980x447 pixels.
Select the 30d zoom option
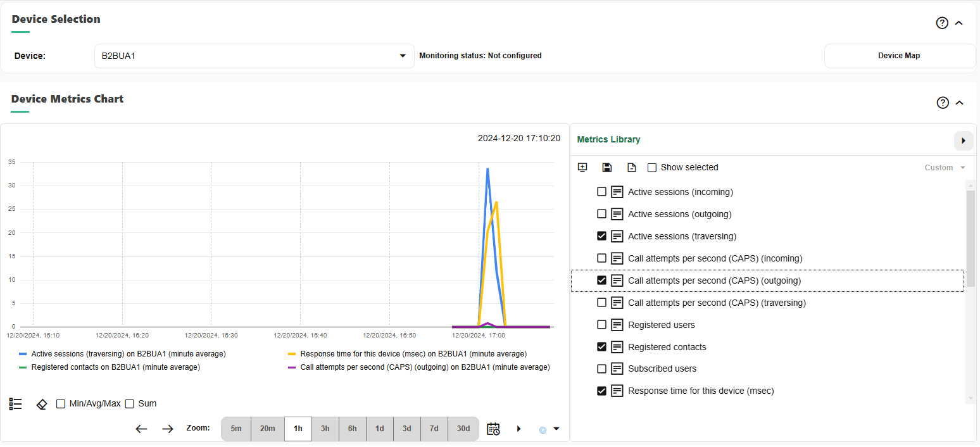pyautogui.click(x=463, y=429)
